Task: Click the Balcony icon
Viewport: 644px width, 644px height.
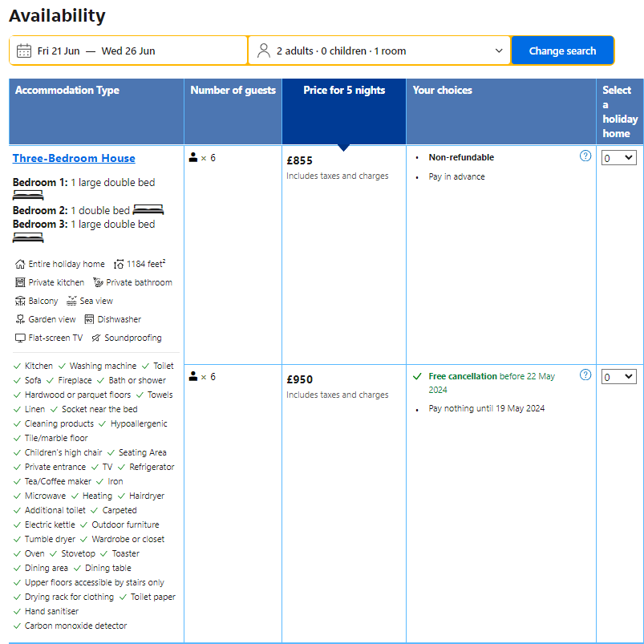Action: (x=20, y=301)
